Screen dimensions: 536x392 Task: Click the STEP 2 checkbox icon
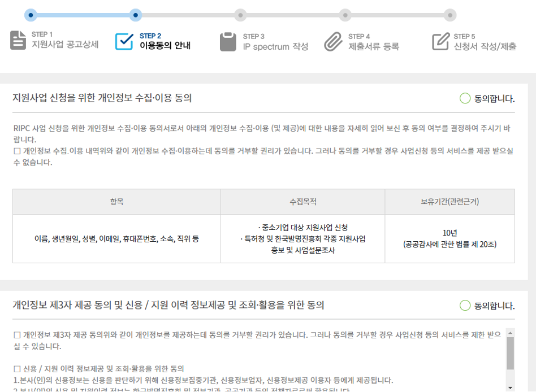point(124,41)
